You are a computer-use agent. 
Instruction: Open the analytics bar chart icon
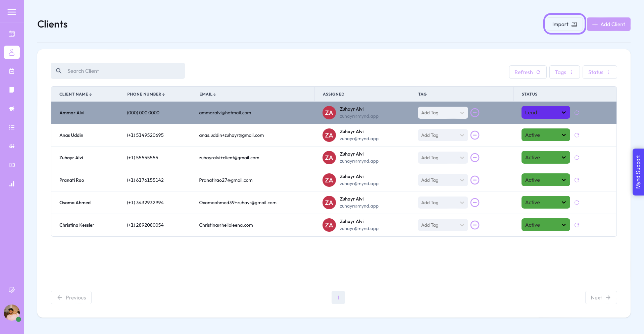point(12,184)
